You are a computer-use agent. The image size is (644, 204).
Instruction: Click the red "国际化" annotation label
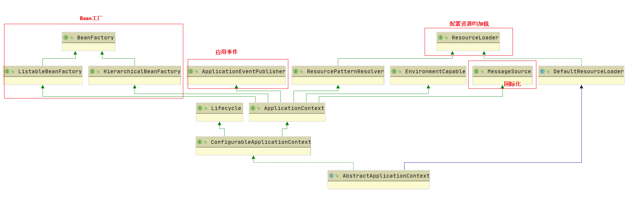512,84
